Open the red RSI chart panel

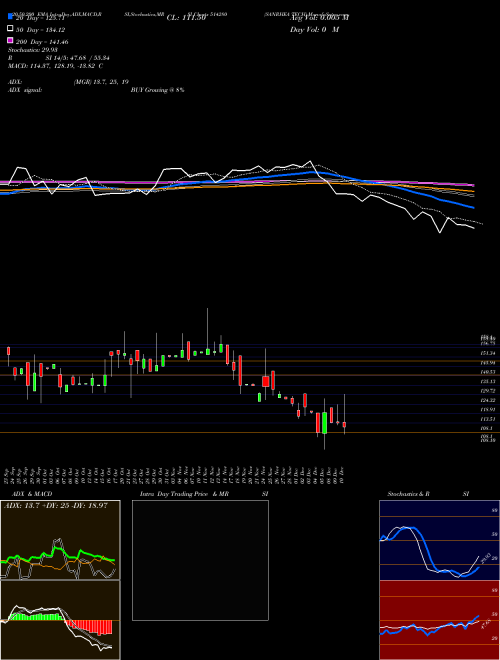(439, 620)
